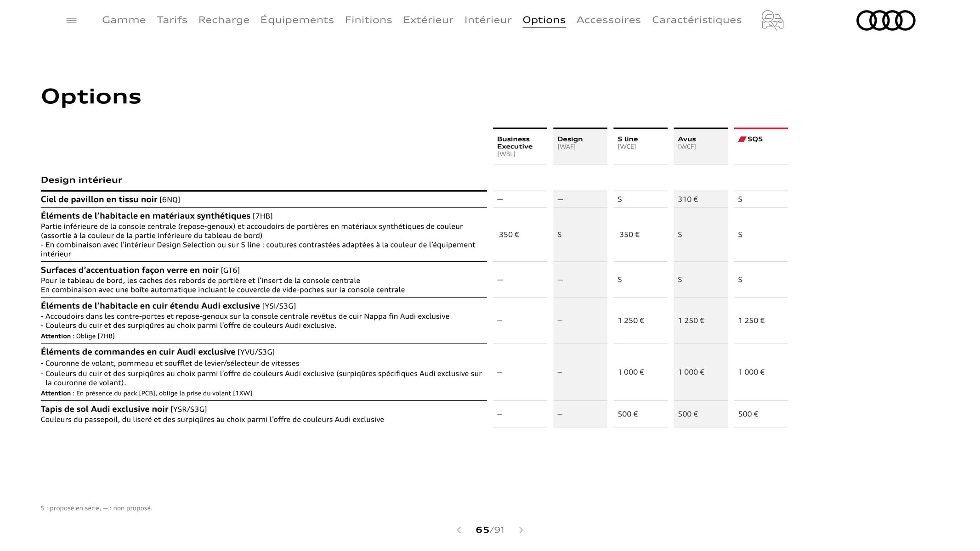The image size is (980, 551).
Task: Open the hamburger menu icon
Action: (71, 20)
